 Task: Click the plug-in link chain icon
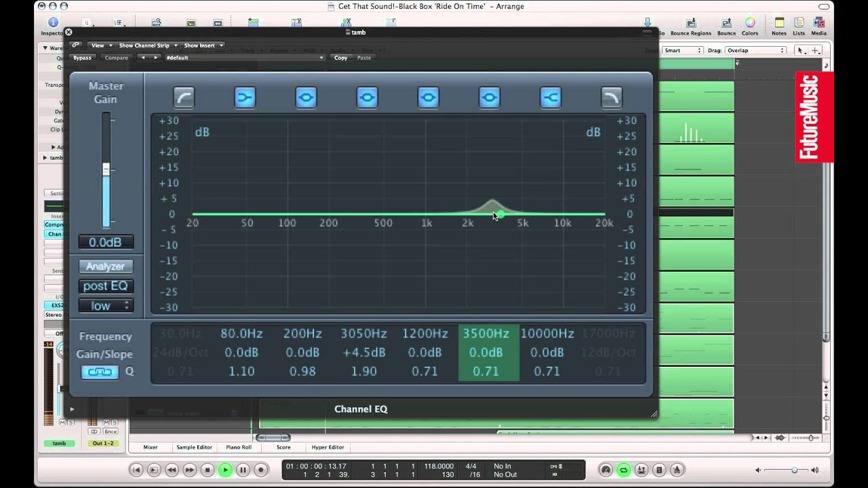[75, 45]
